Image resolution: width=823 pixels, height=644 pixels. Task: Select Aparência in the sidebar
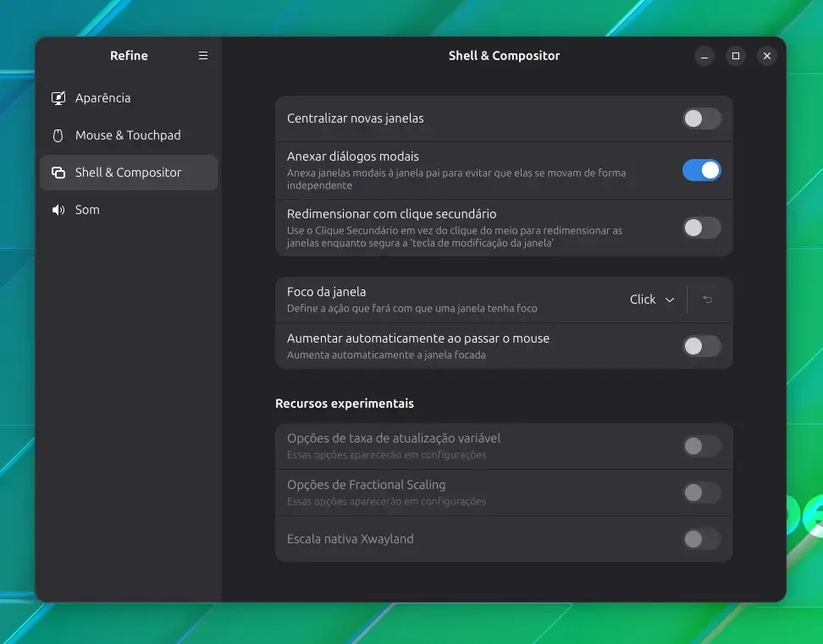(x=129, y=98)
